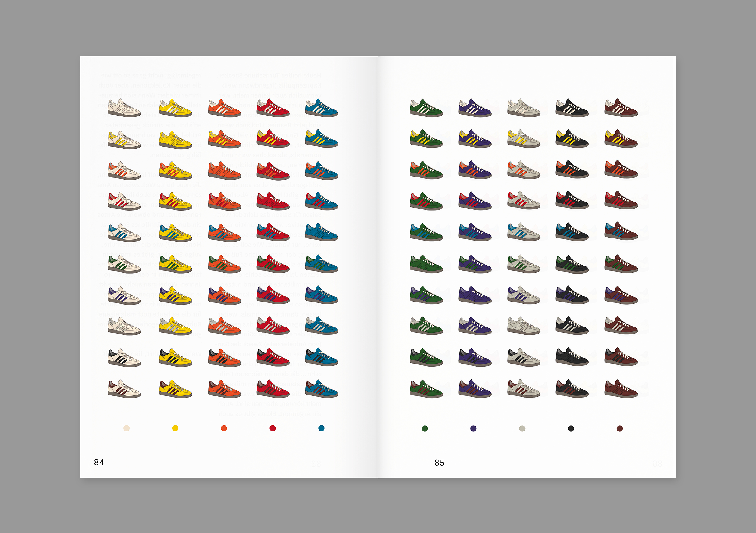
Task: Click the blue sneaker with yellow stripes
Action: click(322, 139)
